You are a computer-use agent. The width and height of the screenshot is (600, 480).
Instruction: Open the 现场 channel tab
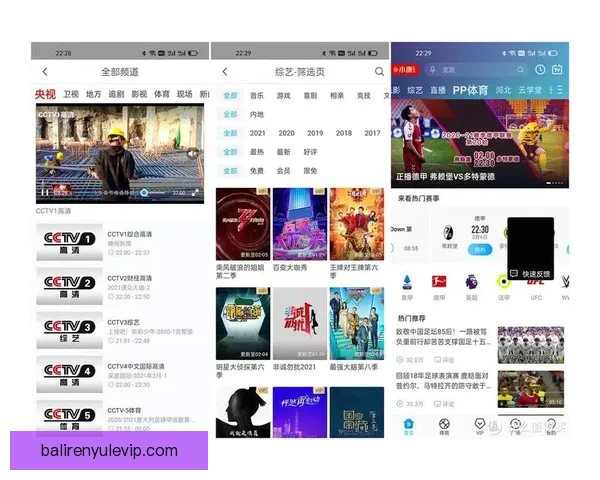coord(184,94)
